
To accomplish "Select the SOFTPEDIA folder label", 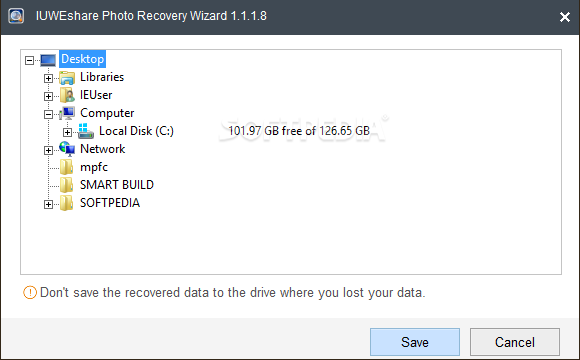I will (110, 203).
